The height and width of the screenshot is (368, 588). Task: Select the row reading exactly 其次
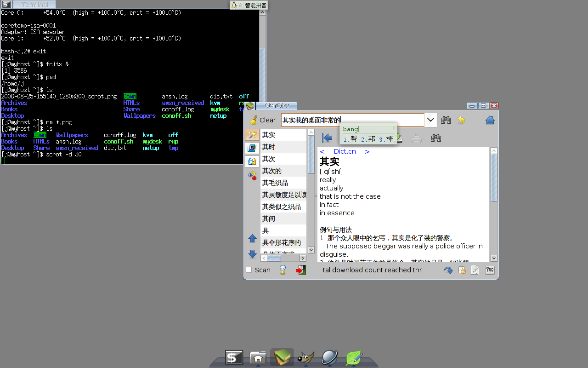tap(283, 159)
